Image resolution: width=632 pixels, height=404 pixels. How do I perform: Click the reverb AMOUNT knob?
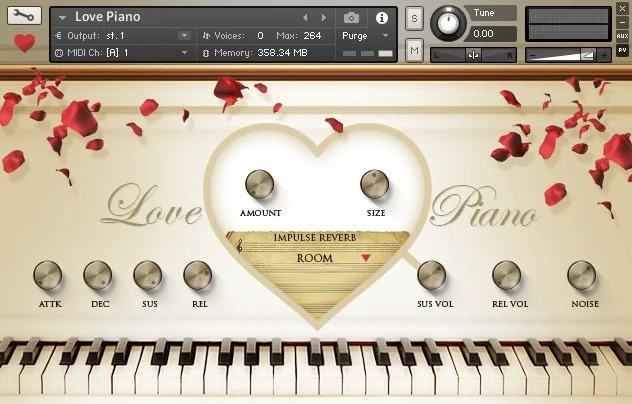tap(259, 184)
